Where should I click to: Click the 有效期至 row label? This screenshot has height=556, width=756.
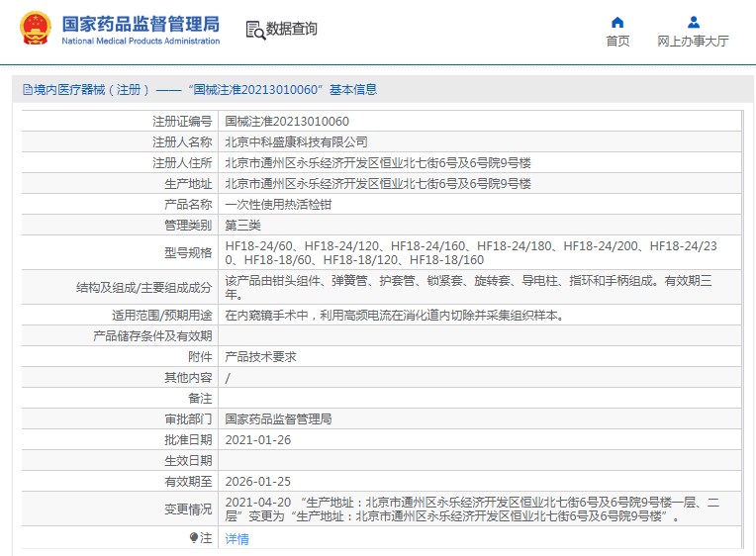coord(188,481)
